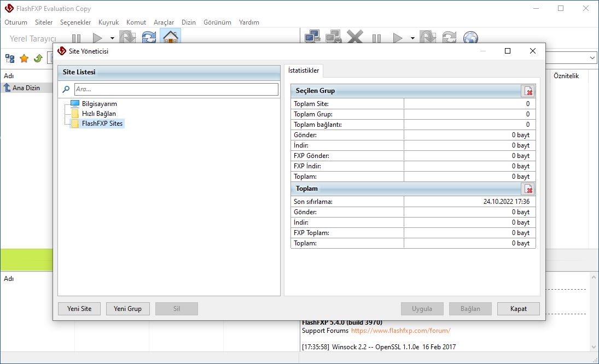
Task: Select Ana Dizin in local file list
Action: point(26,88)
